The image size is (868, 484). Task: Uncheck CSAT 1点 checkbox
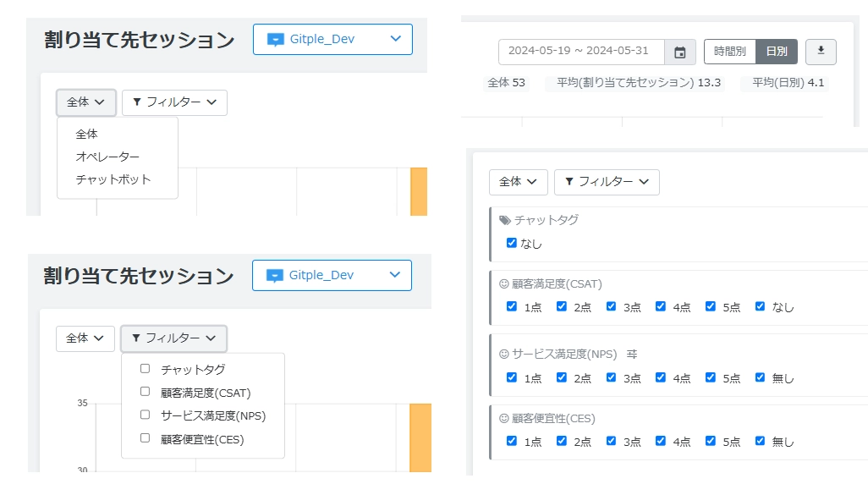tap(512, 307)
